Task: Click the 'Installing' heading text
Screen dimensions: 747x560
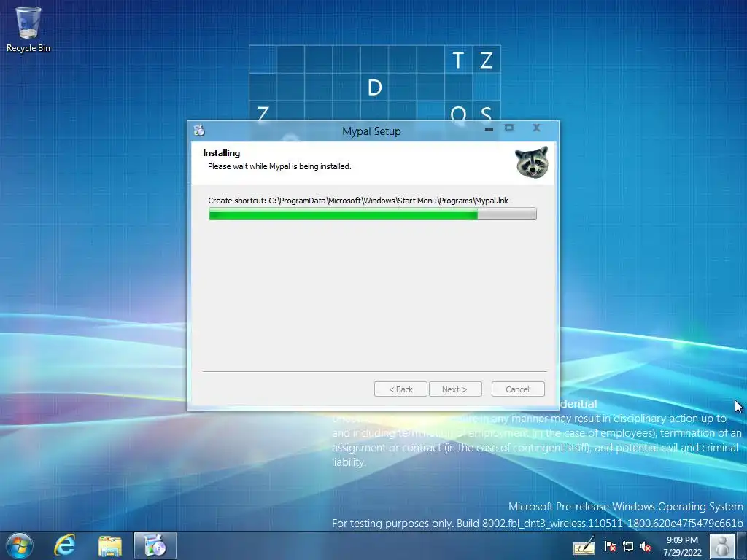Action: [222, 153]
